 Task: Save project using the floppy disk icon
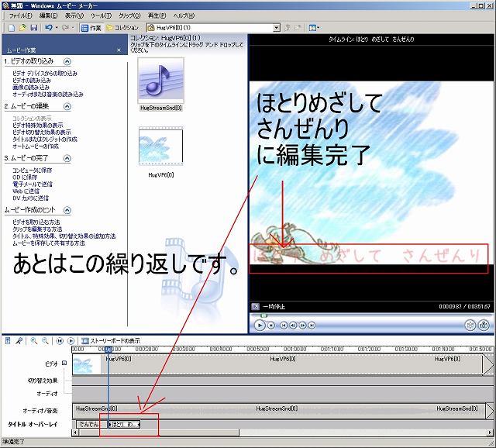pos(33,28)
